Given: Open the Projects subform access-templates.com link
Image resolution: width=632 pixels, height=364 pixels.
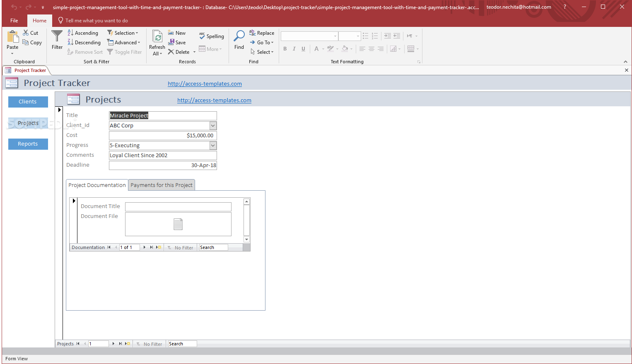Looking at the screenshot, I should (214, 100).
